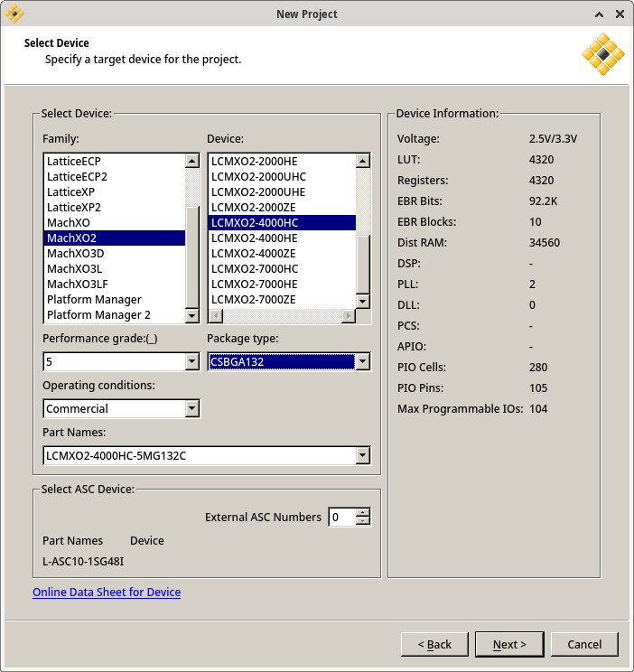This screenshot has height=672, width=634.
Task: Select LatticeECP2 family
Action: coord(115,176)
